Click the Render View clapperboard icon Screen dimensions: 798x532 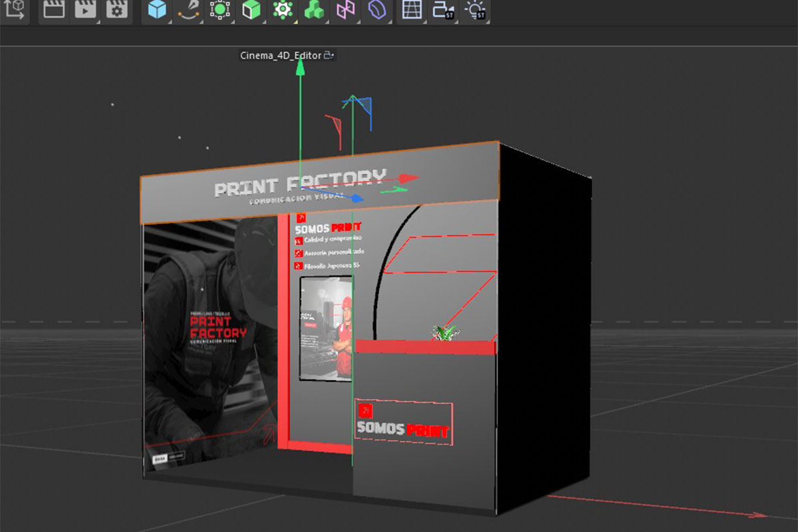pyautogui.click(x=53, y=10)
